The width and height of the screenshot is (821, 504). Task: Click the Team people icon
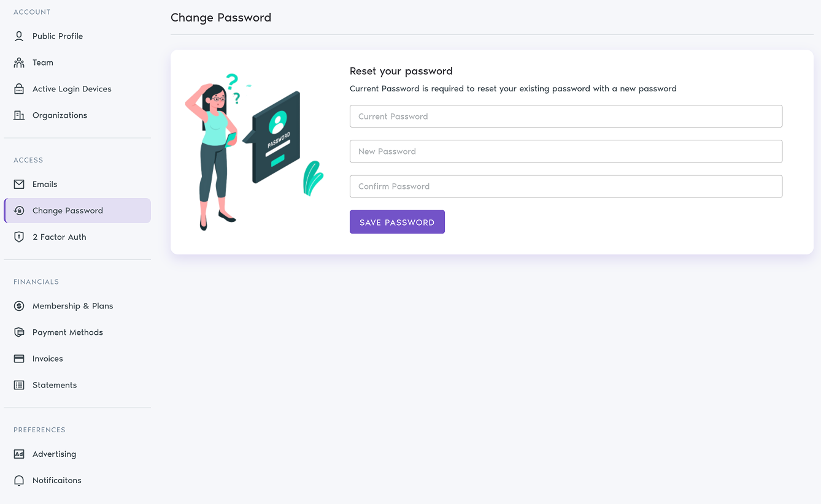18,62
